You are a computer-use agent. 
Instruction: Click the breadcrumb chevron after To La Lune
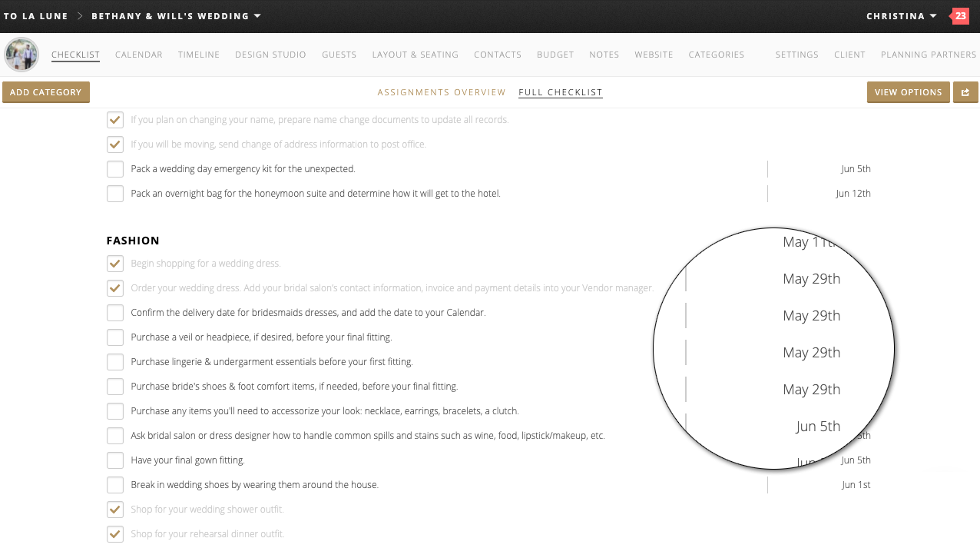80,16
